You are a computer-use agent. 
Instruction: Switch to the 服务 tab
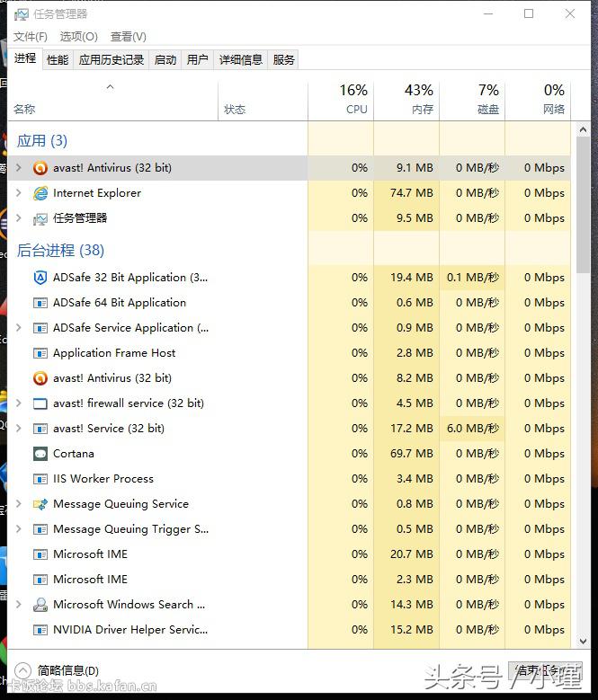[283, 59]
